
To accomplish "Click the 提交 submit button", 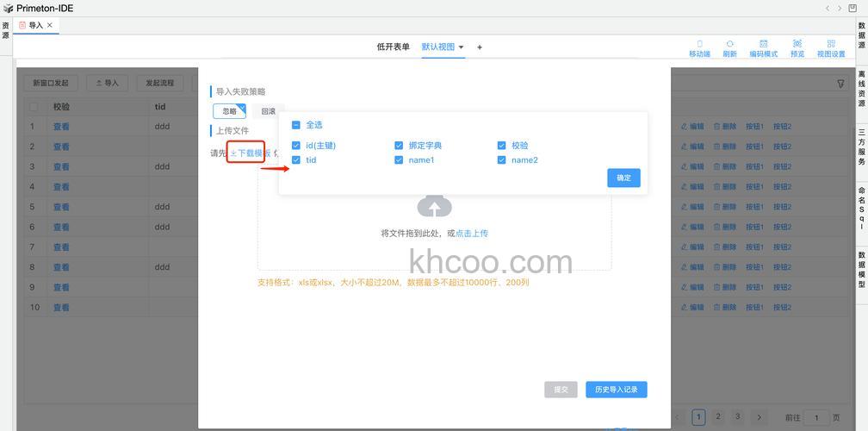I will pos(561,390).
